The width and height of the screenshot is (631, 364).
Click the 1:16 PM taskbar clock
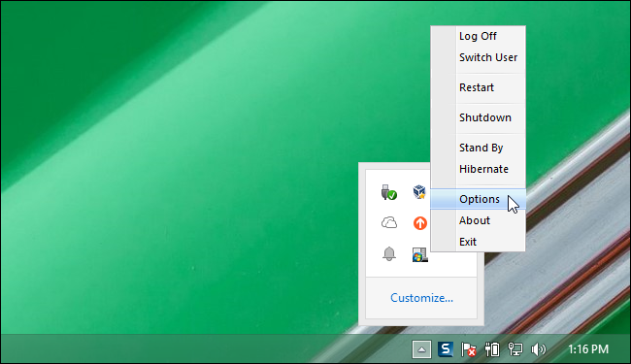[x=588, y=349]
